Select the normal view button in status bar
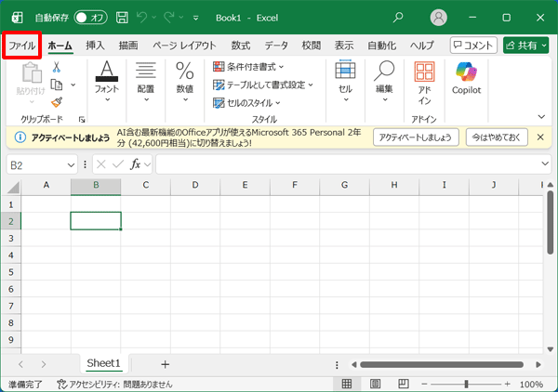Image resolution: width=558 pixels, height=392 pixels. [346, 384]
